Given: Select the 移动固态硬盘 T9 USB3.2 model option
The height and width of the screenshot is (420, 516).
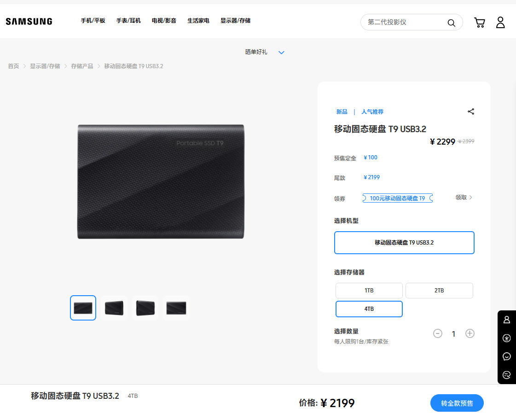Looking at the screenshot, I should click(404, 242).
